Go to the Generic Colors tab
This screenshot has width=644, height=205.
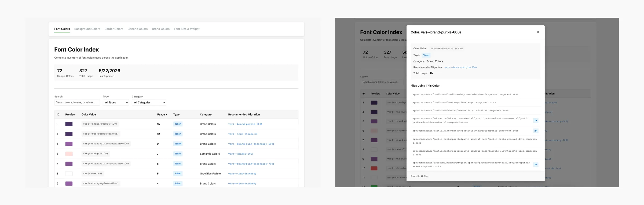pos(137,29)
